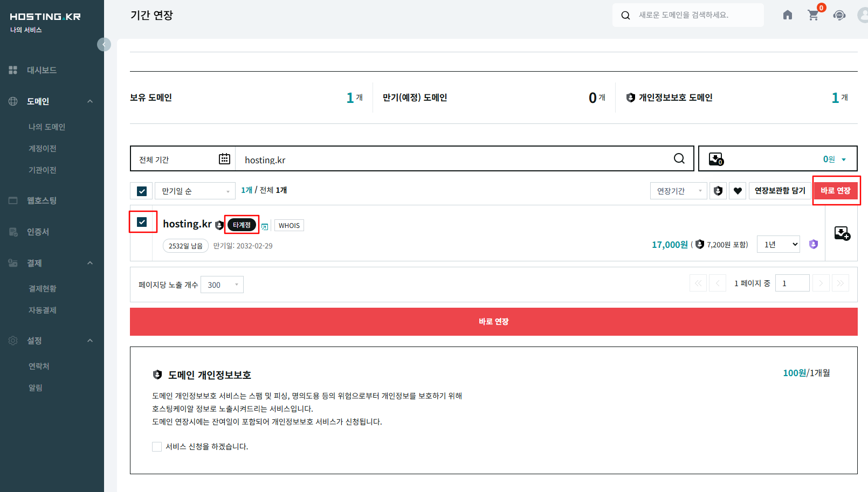This screenshot has height=492, width=868.
Task: Open the 페이지당 노출 개수 300 dropdown
Action: point(222,285)
